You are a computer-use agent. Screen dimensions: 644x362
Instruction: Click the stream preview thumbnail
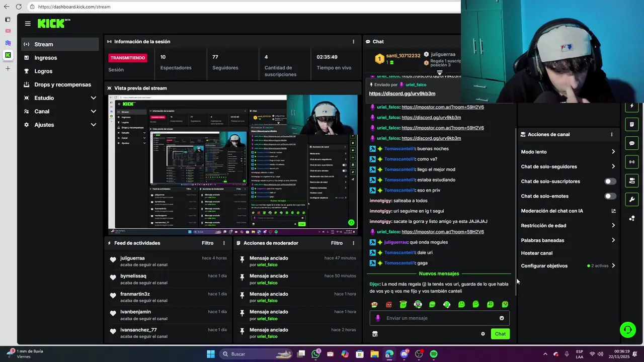(x=233, y=165)
